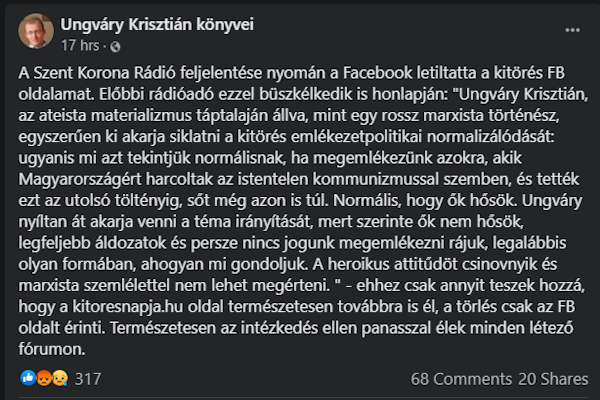This screenshot has width=600, height=400.
Task: Open the "68 Comments" link
Action: tap(458, 380)
